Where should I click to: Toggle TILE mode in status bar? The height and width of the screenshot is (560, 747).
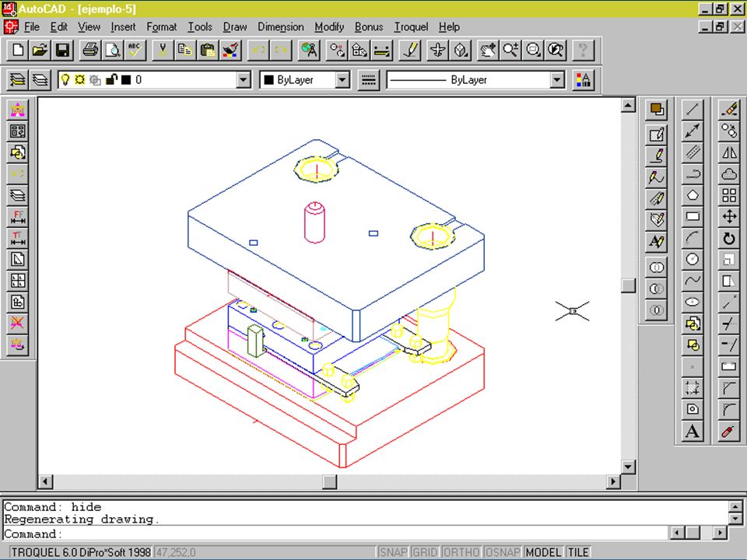coord(578,552)
